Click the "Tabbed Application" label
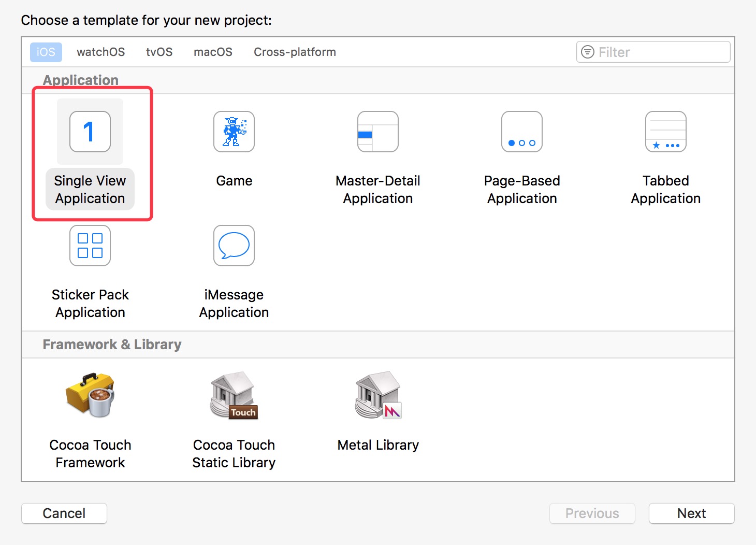 click(666, 190)
